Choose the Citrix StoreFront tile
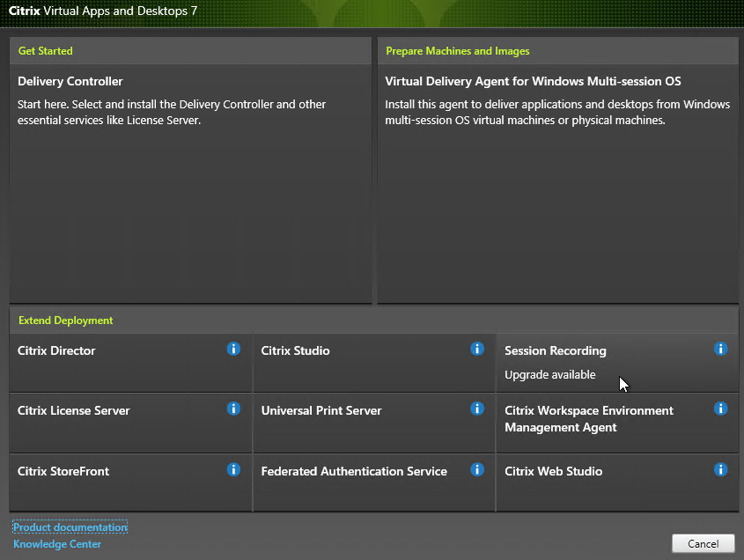Viewport: 744px width, 560px height. point(130,483)
